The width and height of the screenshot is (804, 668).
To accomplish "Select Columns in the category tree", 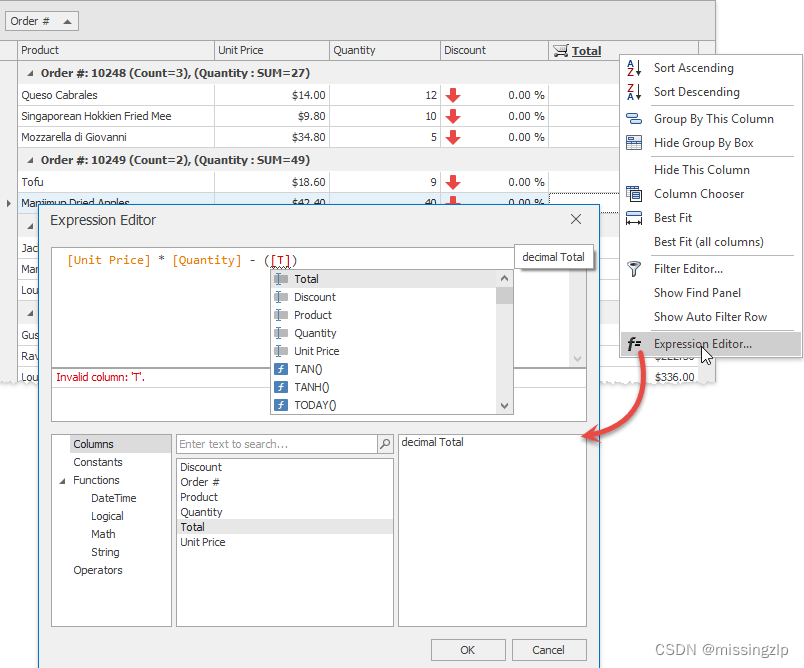I will [x=120, y=444].
